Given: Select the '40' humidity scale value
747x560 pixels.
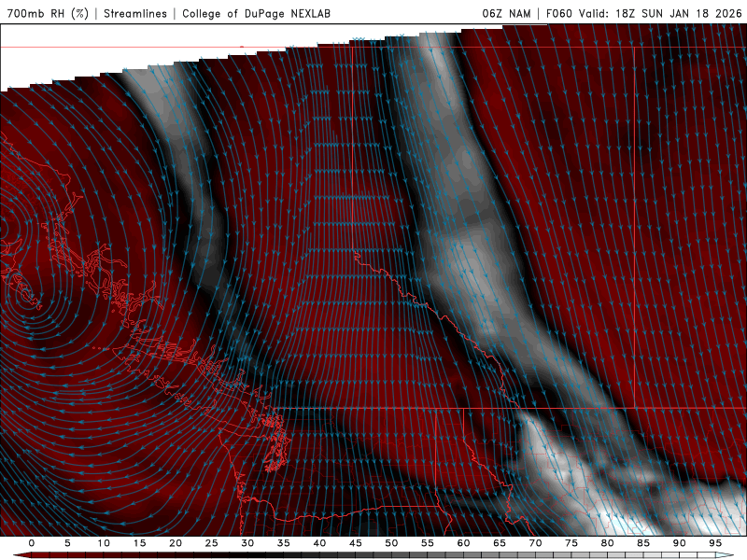Looking at the screenshot, I should click(319, 543).
